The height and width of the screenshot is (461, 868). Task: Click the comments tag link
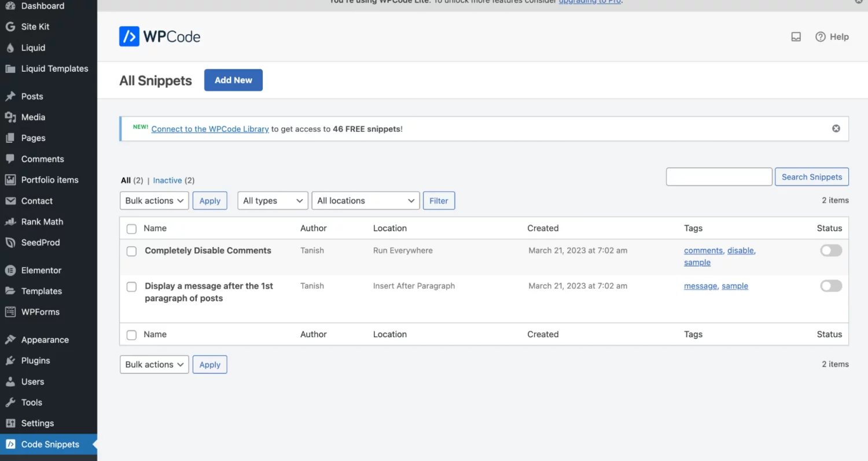(x=703, y=250)
